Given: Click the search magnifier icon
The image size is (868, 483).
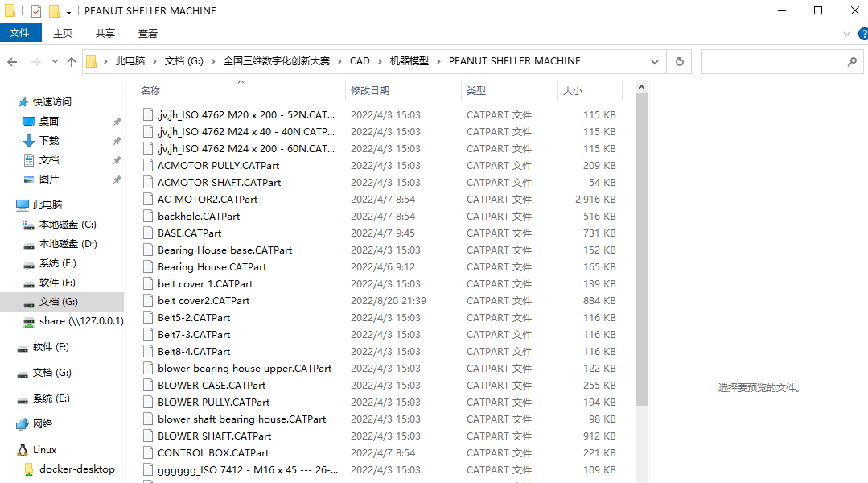Looking at the screenshot, I should coord(852,61).
